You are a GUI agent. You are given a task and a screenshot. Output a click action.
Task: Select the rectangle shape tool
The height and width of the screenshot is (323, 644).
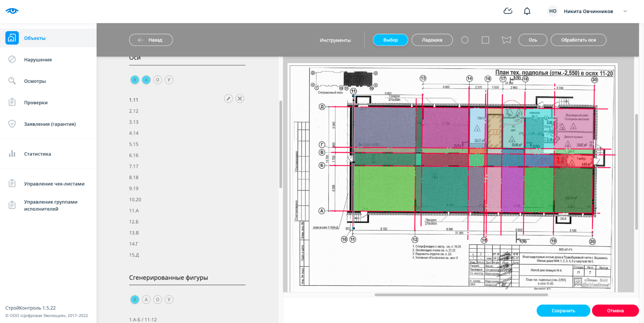coord(485,40)
